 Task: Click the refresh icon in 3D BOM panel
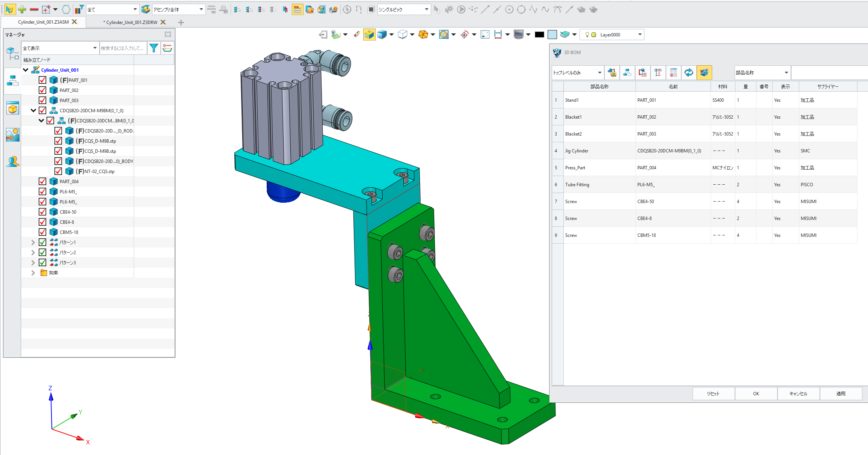click(689, 72)
